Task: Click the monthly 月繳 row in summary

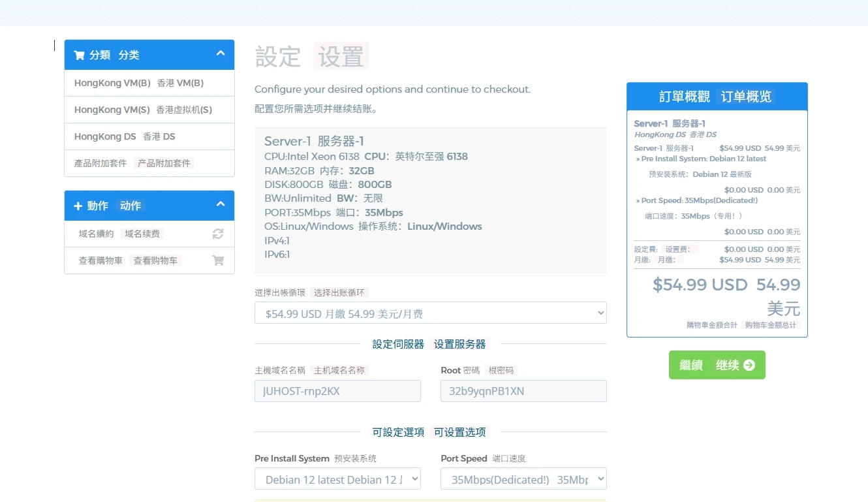Action: click(717, 260)
